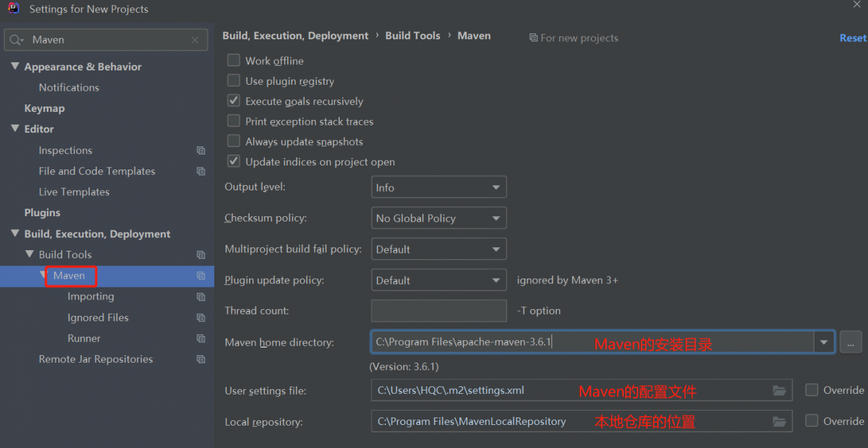This screenshot has width=868, height=448.
Task: Collapse the Appearance & Behavior section
Action: coord(15,66)
